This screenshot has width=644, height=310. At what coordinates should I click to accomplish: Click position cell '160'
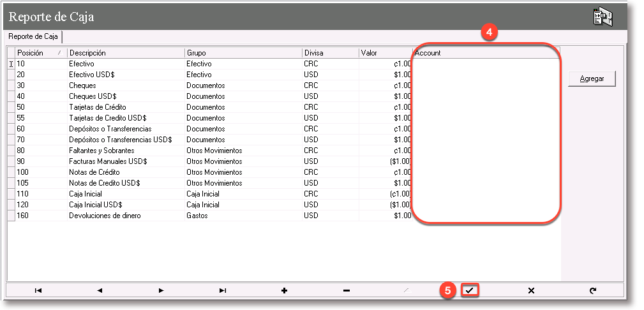point(41,216)
